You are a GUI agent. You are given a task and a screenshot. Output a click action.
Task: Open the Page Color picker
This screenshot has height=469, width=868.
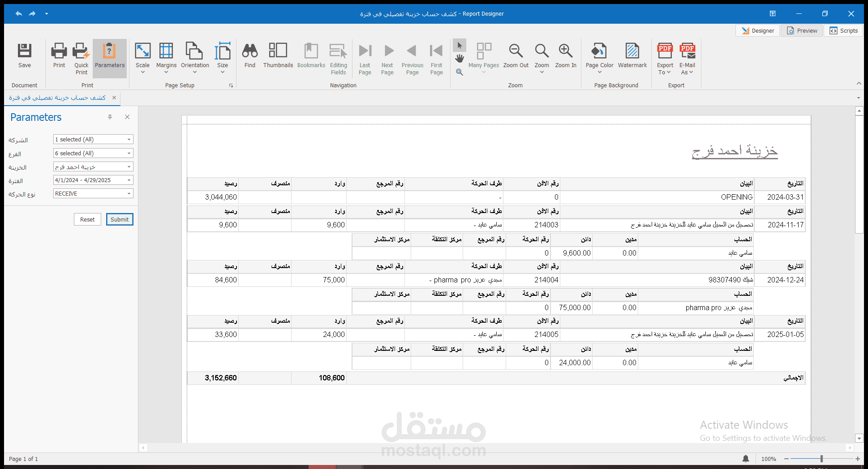click(600, 58)
